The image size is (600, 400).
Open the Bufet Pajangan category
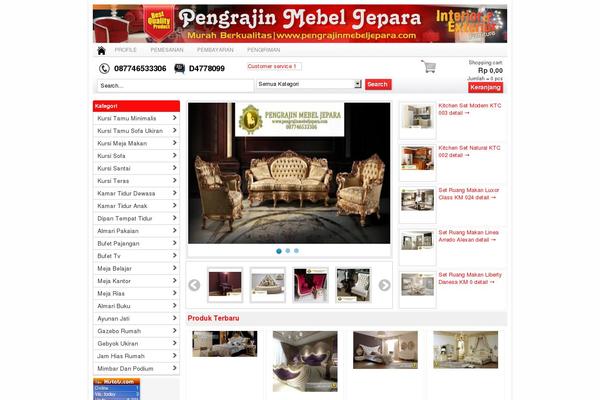(x=136, y=243)
